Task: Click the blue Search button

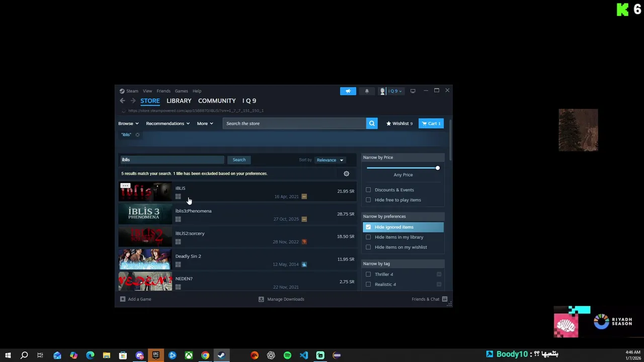Action: (239, 160)
